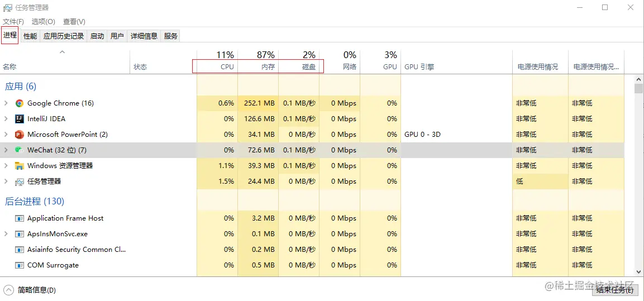The height and width of the screenshot is (301, 644).
Task: Collapse to 简略信息 using the arrow icon
Action: (x=8, y=290)
